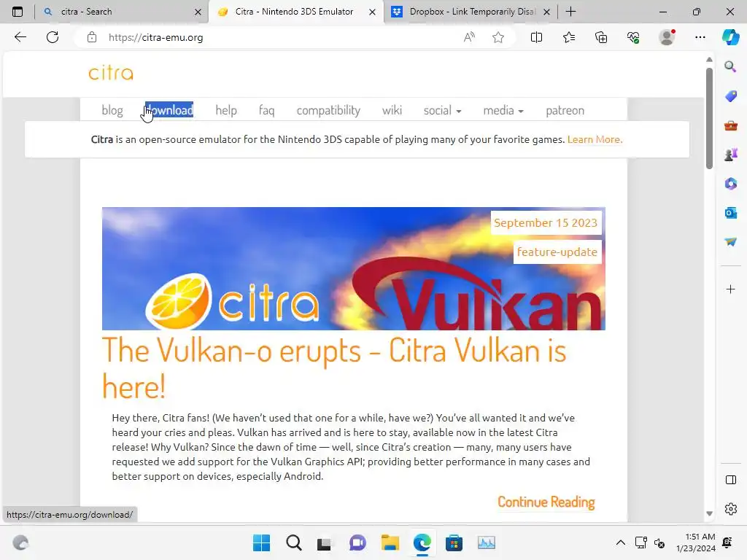Image resolution: width=747 pixels, height=560 pixels.
Task: Close the citra - Search tab
Action: pyautogui.click(x=198, y=12)
